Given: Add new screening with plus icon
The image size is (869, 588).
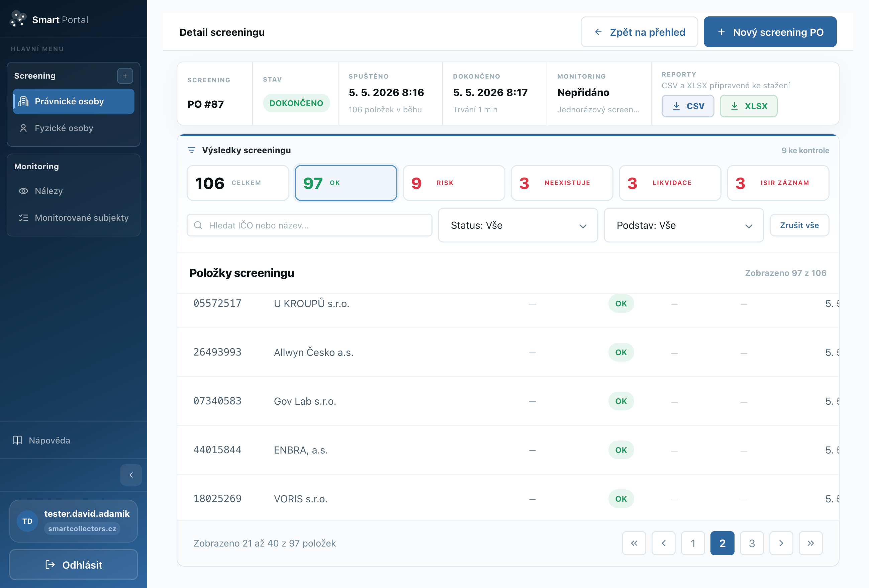Looking at the screenshot, I should 125,76.
